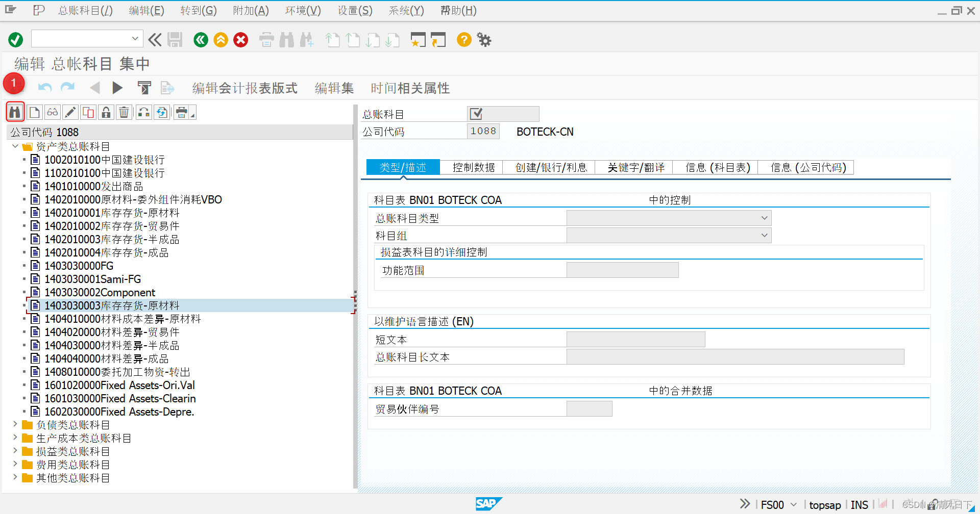Go to the next account with the right arrow
Screen dimensions: 980x514
117,88
